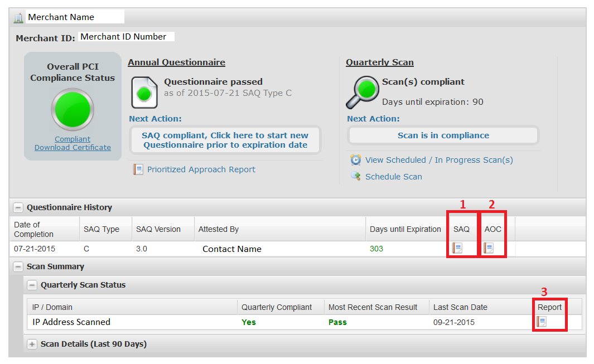594x364 pixels.
Task: Open the AOC document for 07-21-2015
Action: 489,249
